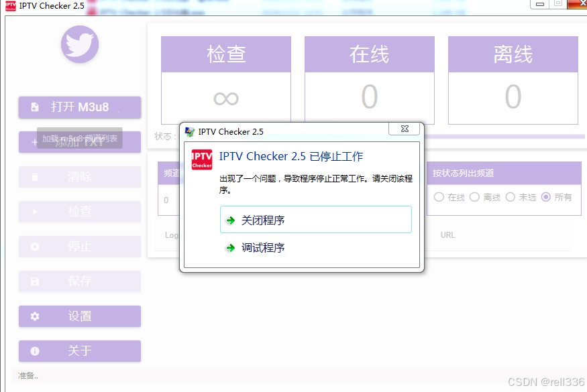The width and height of the screenshot is (587, 392).
Task: Select the 未选 radio button
Action: point(511,197)
